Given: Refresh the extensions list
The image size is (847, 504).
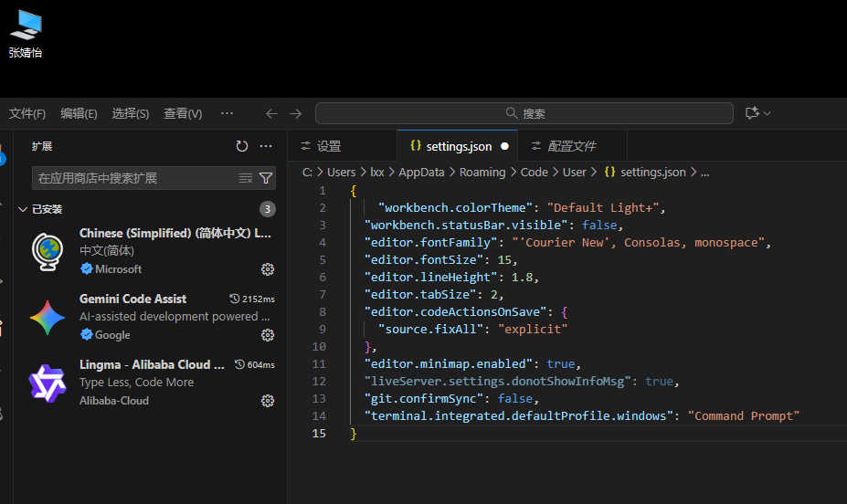Looking at the screenshot, I should click(x=242, y=146).
